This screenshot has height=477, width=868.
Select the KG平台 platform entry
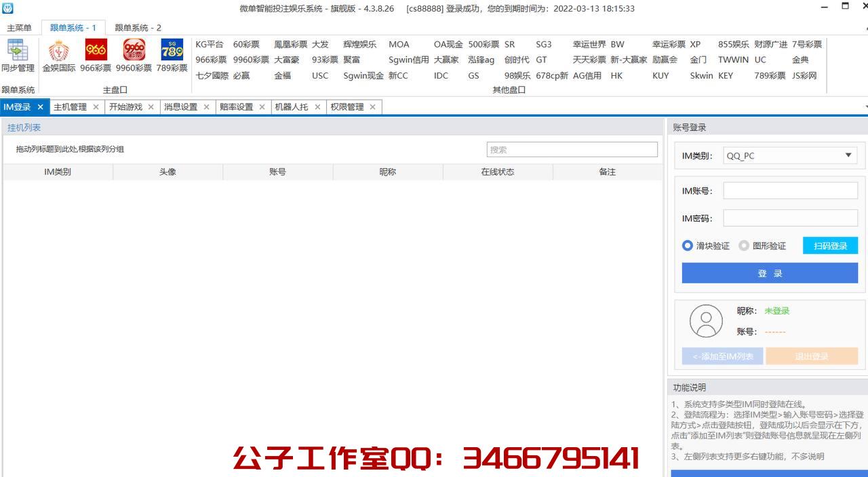click(x=210, y=44)
